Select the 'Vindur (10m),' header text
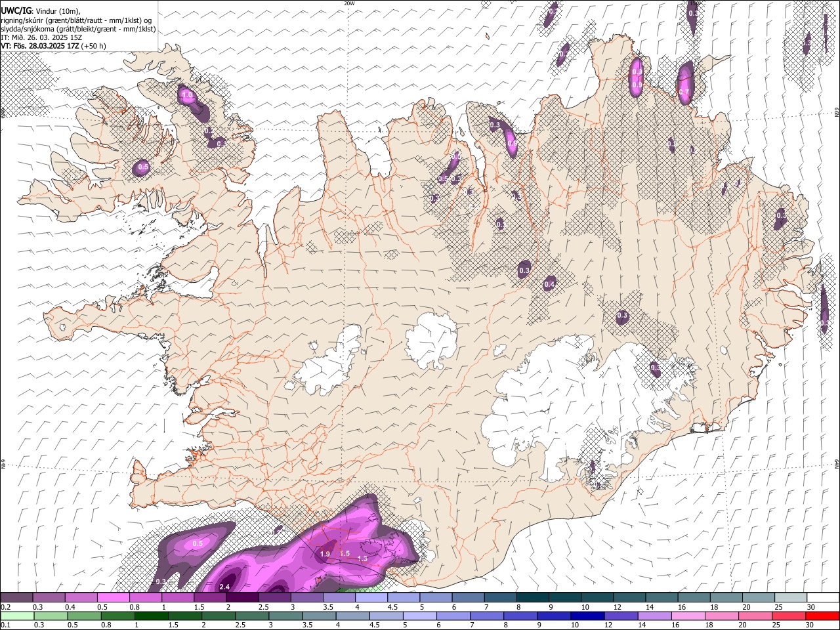 point(56,10)
